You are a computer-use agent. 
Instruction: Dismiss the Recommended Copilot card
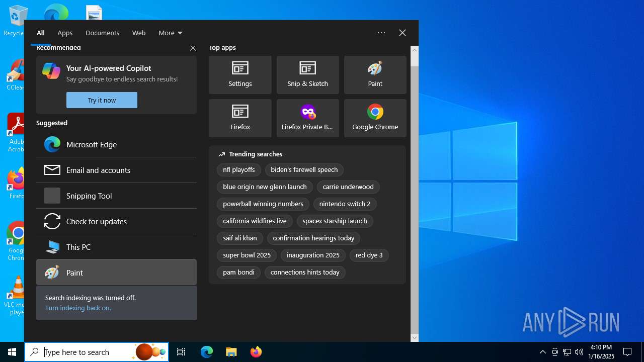coord(193,48)
